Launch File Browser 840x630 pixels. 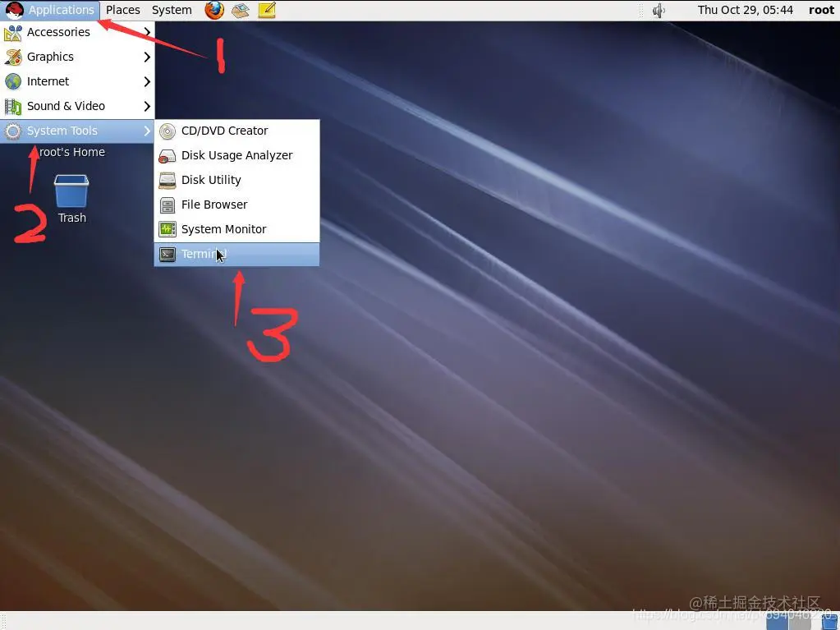pyautogui.click(x=236, y=205)
